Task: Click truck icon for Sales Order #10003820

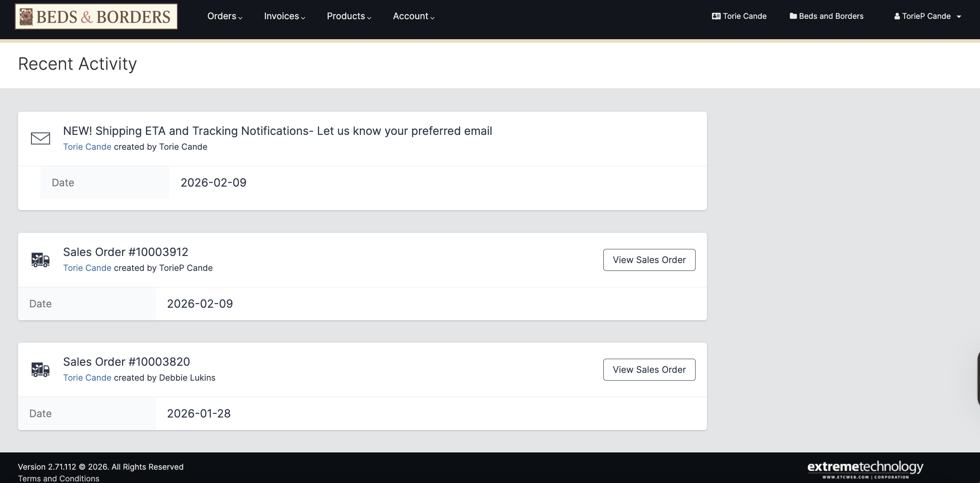Action: (x=40, y=370)
